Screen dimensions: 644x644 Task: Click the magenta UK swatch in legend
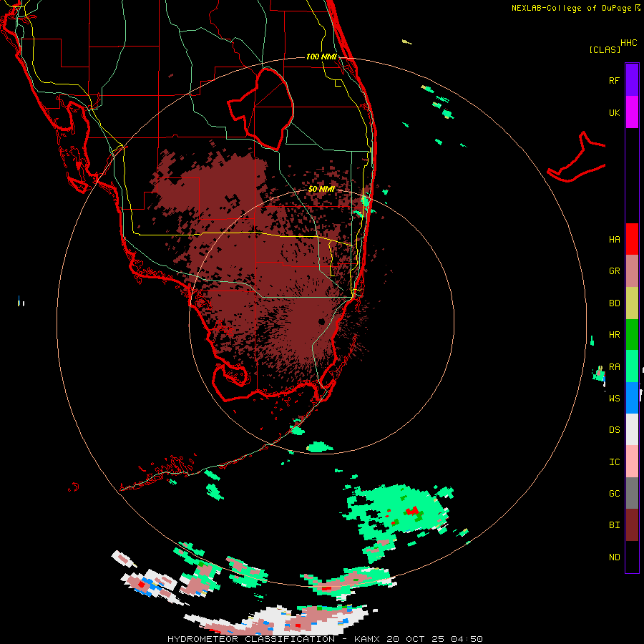click(x=632, y=112)
